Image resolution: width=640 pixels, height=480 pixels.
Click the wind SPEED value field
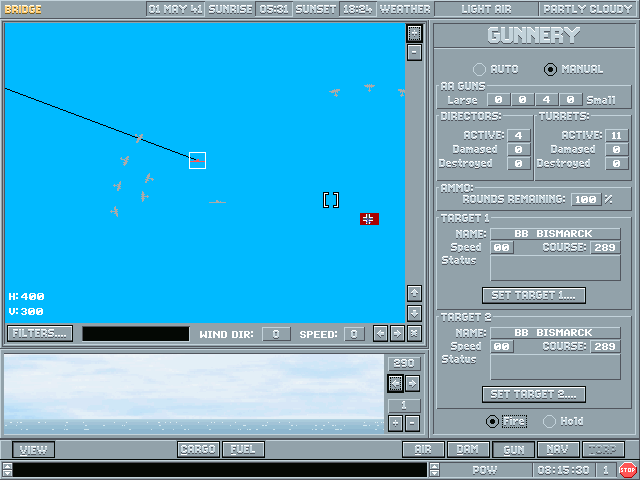[354, 334]
